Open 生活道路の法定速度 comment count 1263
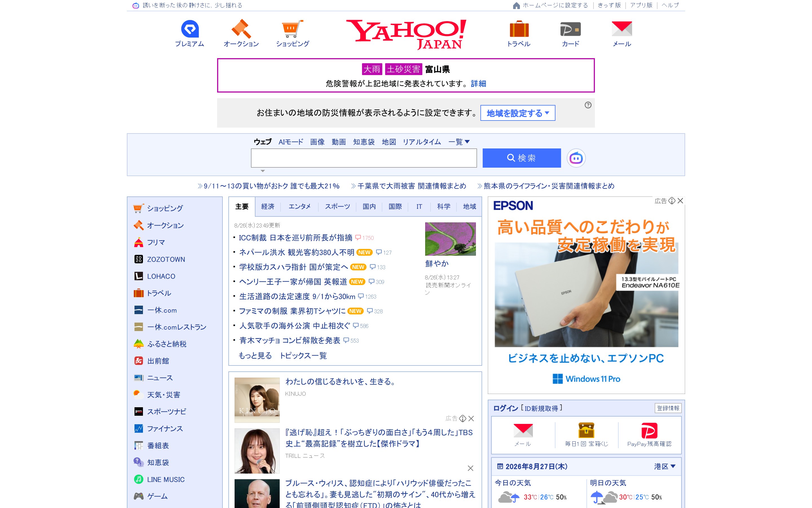Viewport: 812px width, 508px height. (x=367, y=296)
